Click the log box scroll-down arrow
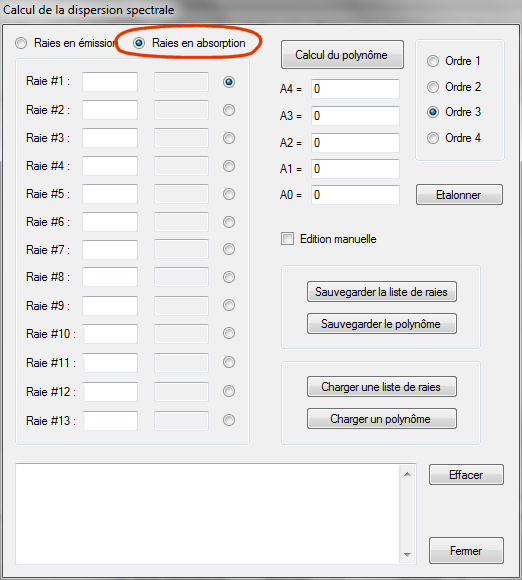522x580 pixels. pos(407,554)
